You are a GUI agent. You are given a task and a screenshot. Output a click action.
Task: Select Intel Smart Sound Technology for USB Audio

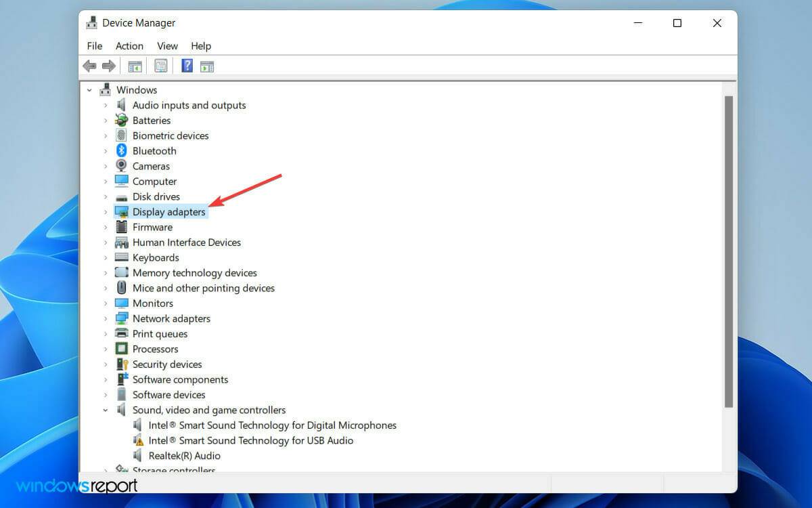point(250,440)
